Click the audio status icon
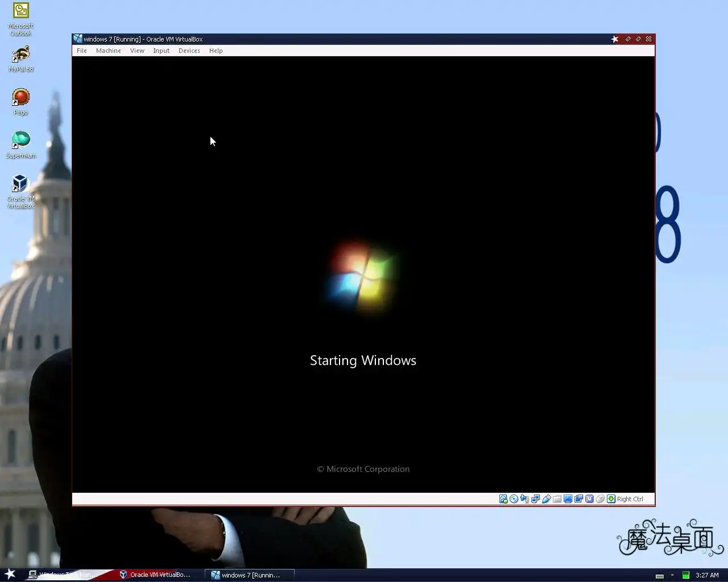728x582 pixels. (525, 499)
